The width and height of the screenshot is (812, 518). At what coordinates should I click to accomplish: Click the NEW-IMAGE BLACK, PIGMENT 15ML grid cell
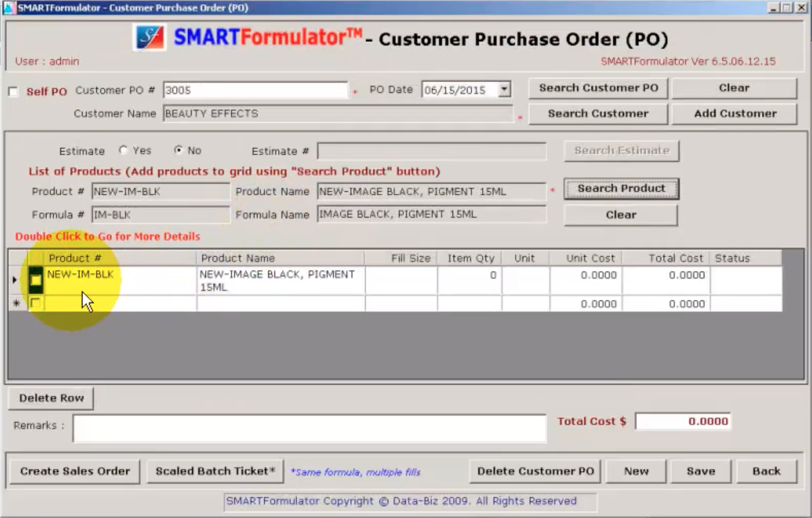tap(281, 280)
